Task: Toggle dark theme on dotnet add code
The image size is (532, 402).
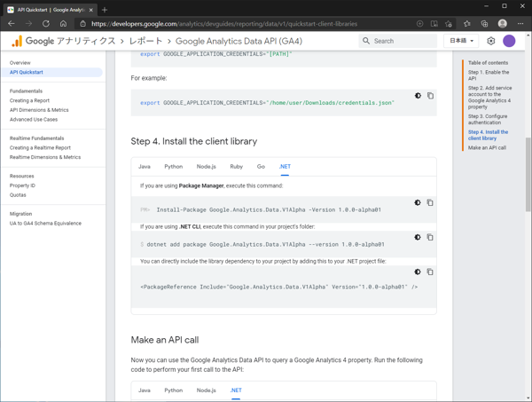Action: pos(418,237)
